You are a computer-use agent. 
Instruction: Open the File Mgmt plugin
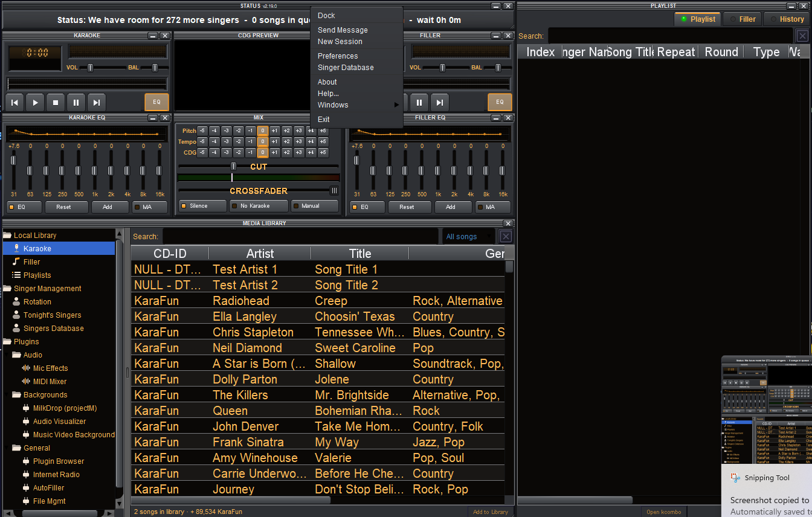pyautogui.click(x=50, y=501)
